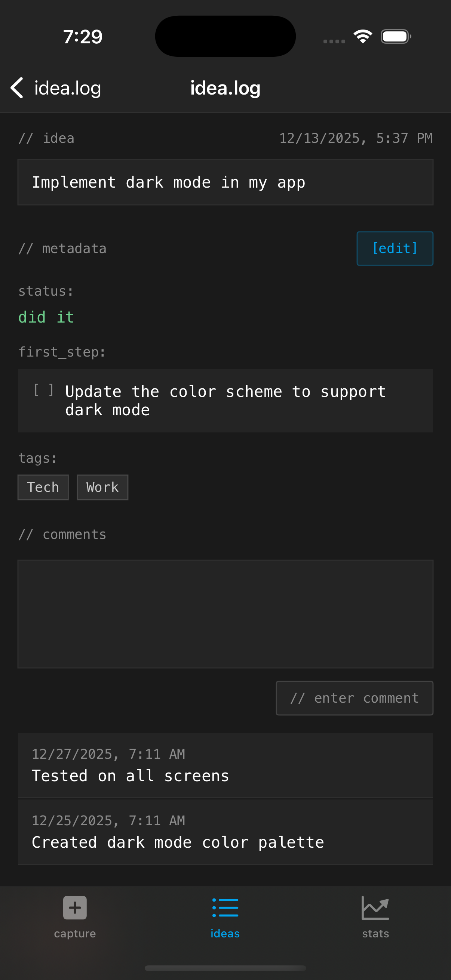The image size is (451, 980).
Task: Switch to the capture tab label
Action: click(x=75, y=934)
